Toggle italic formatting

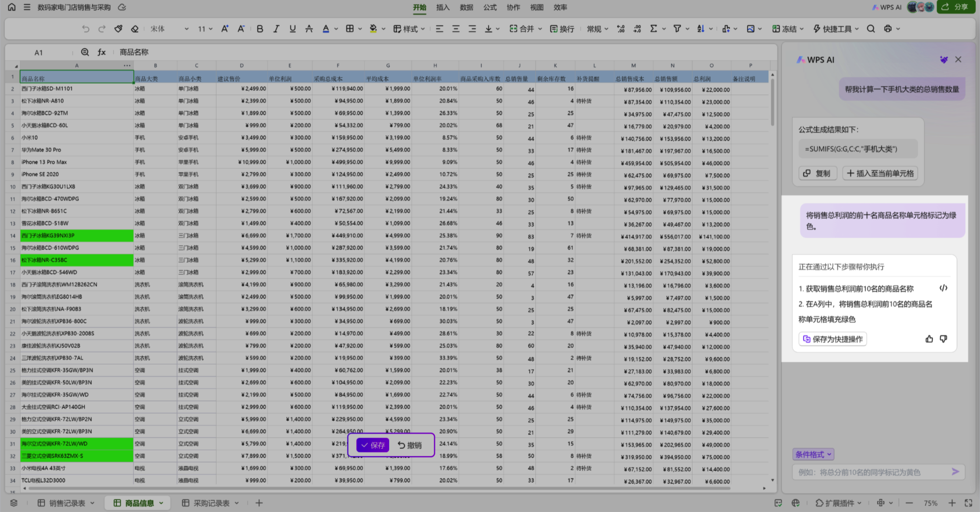point(276,29)
